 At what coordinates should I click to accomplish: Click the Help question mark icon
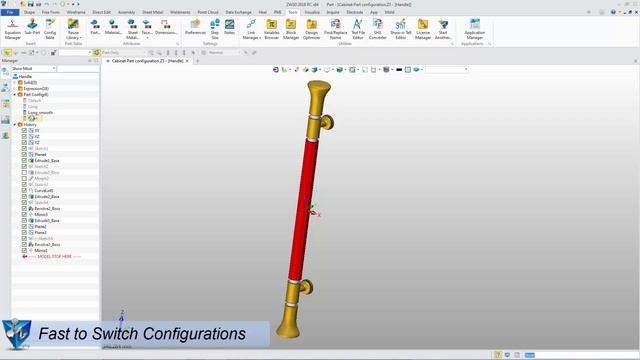(613, 12)
